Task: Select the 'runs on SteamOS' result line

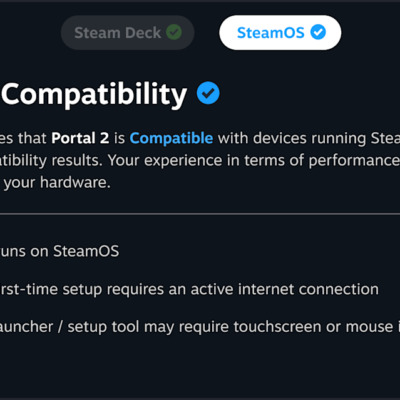Action: tap(59, 251)
